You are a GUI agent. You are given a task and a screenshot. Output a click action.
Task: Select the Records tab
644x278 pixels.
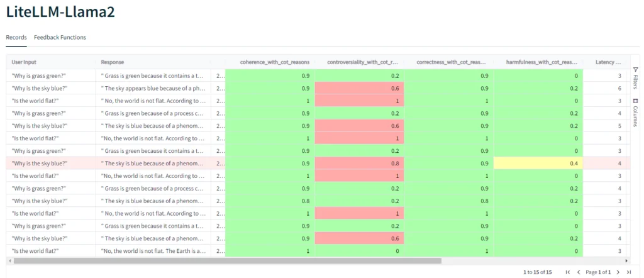point(16,37)
